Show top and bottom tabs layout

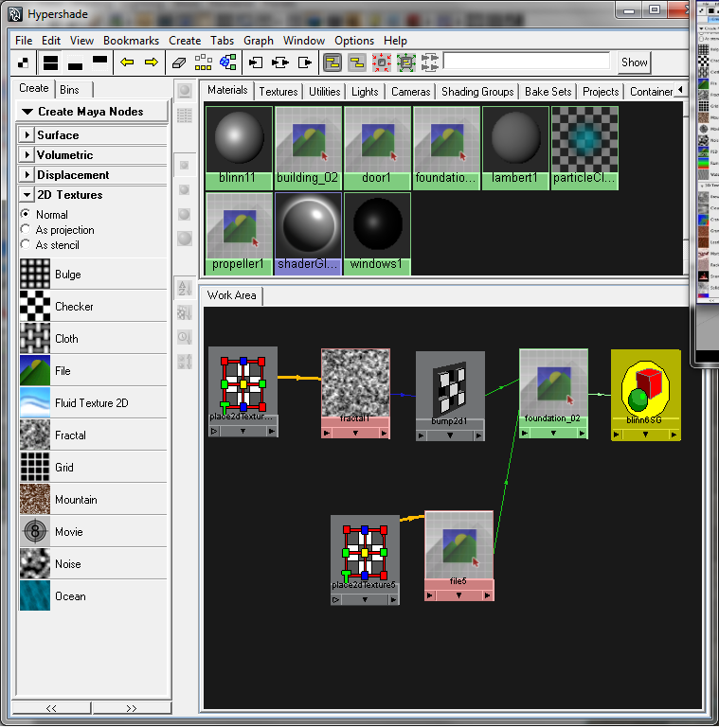click(50, 62)
